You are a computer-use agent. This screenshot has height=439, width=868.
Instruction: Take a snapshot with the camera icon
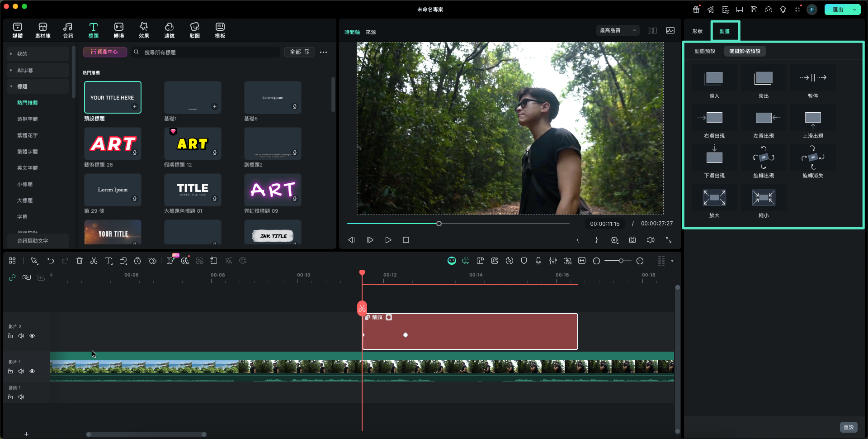pos(632,240)
